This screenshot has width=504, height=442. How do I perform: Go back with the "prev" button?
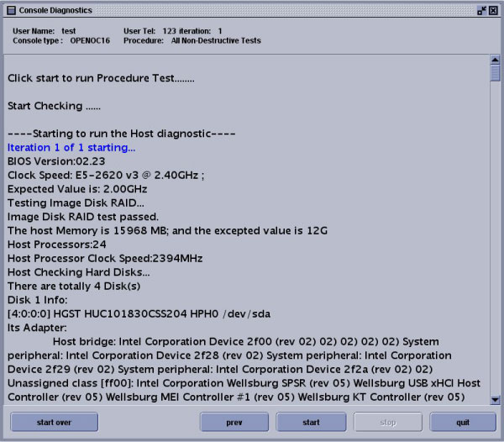tap(234, 422)
